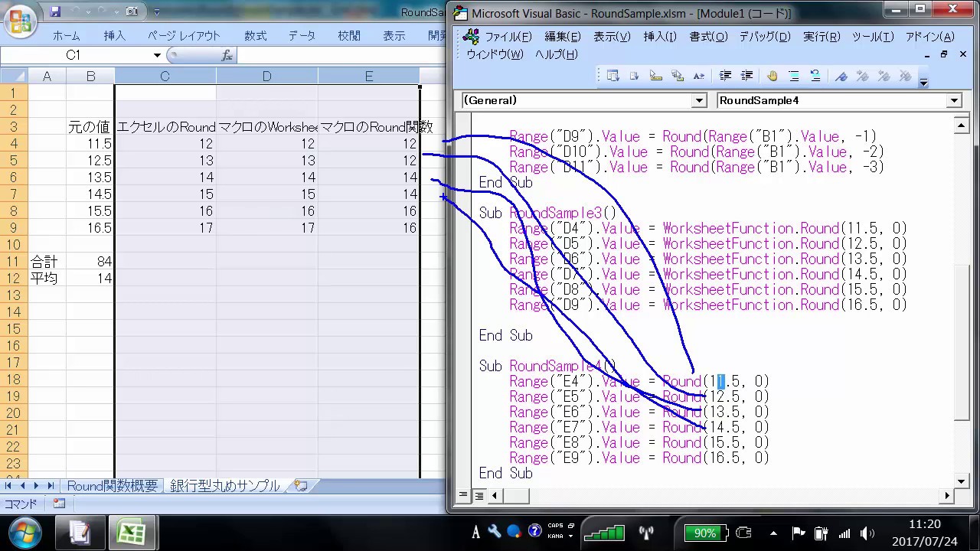Click List Properties/Methods icon in toolbar
This screenshot has height=551, width=980.
pyautogui.click(x=612, y=76)
